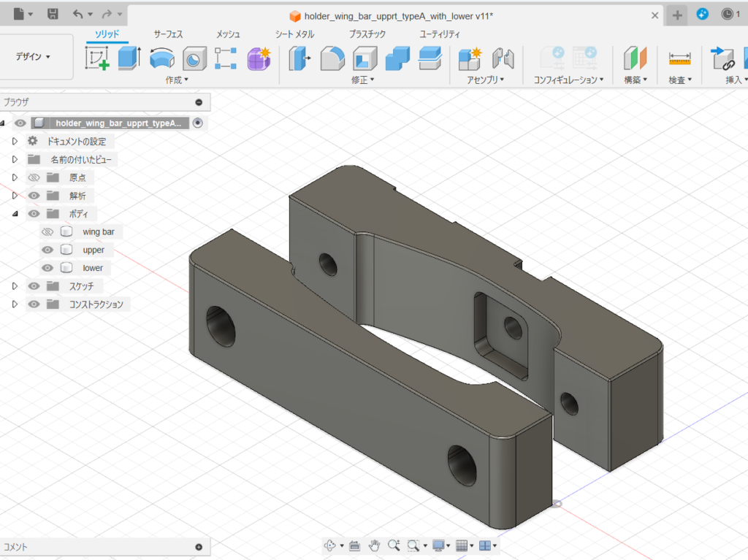Viewport: 748px width, 560px height.
Task: Expand the スケッチ folder
Action: (15, 286)
